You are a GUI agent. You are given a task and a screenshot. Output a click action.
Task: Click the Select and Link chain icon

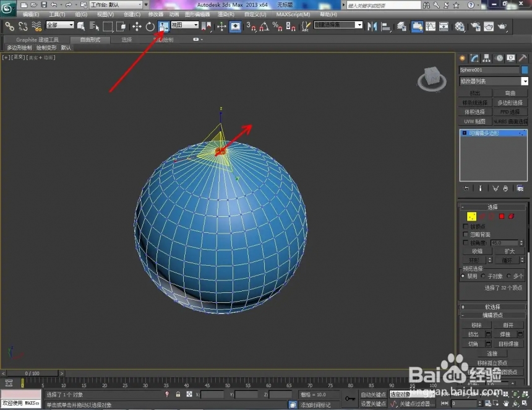9,26
